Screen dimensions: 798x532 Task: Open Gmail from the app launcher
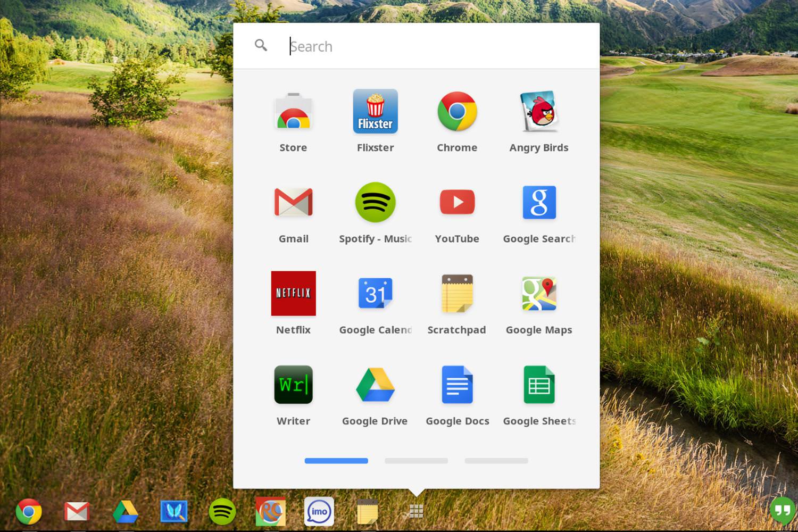point(293,202)
